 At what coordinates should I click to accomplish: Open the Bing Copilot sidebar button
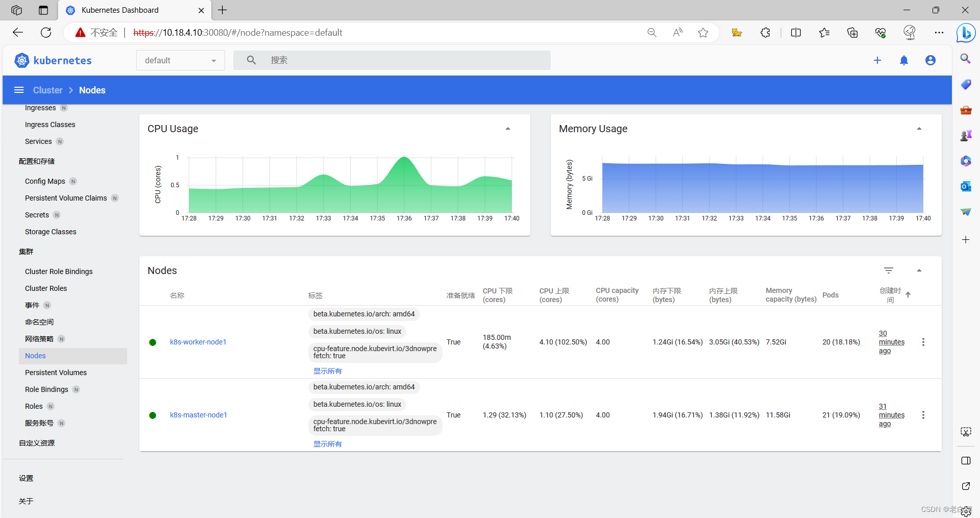point(966,33)
